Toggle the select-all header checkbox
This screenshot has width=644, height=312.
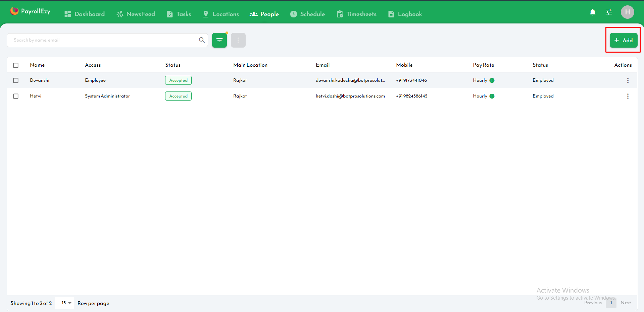[16, 65]
